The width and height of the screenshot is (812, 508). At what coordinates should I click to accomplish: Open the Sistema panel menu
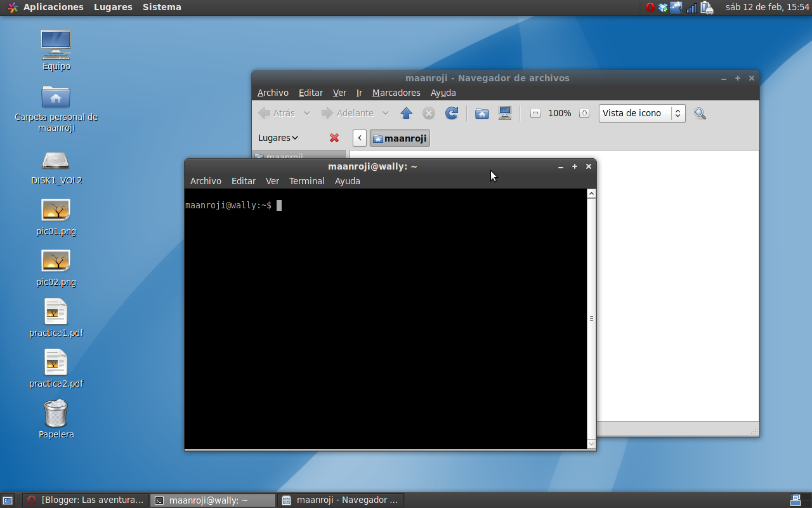[162, 7]
